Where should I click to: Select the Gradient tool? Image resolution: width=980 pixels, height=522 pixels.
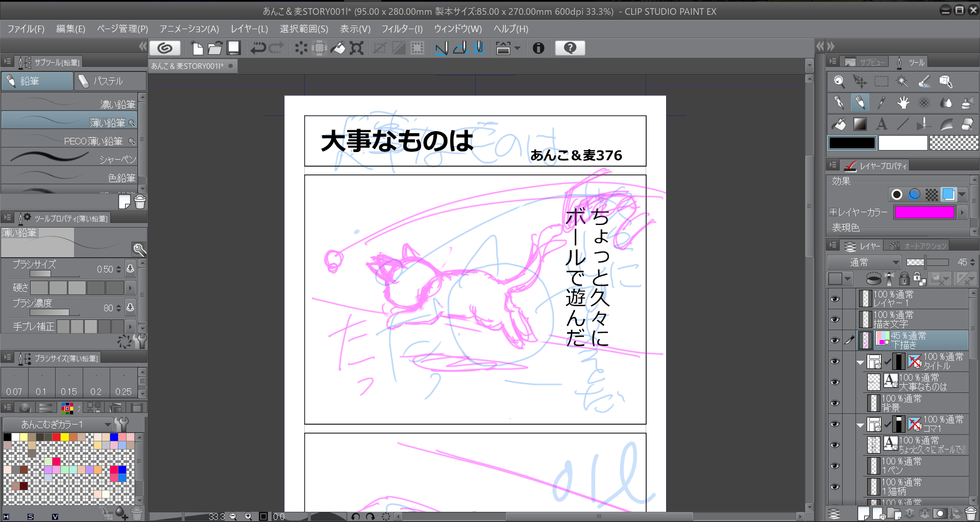860,124
